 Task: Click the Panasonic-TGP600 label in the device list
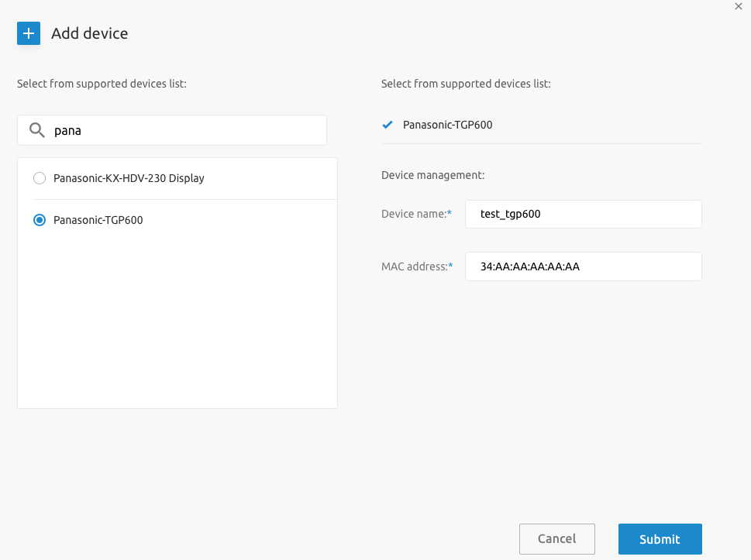pyautogui.click(x=98, y=220)
